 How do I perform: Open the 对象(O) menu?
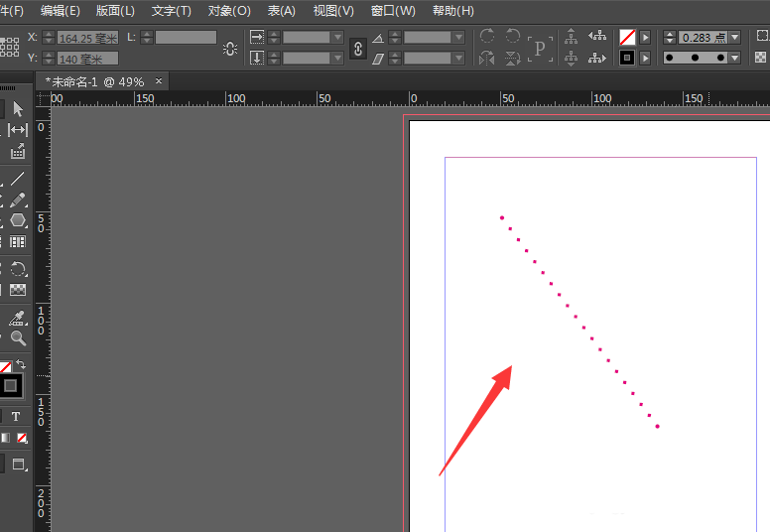click(x=229, y=11)
